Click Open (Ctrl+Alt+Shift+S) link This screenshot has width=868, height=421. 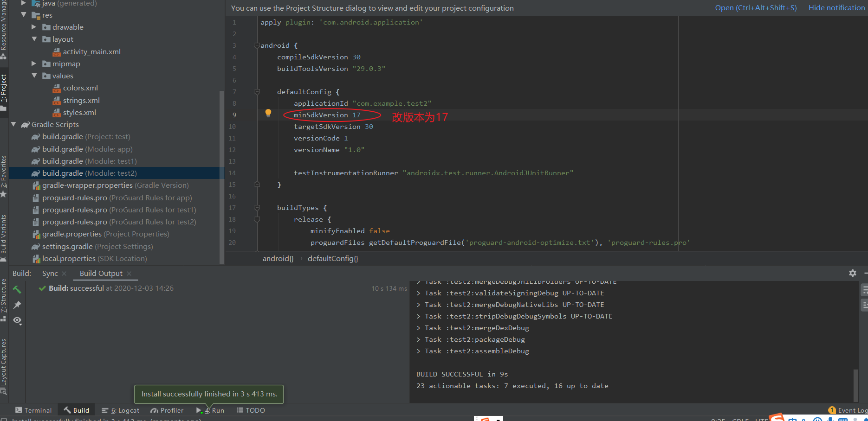tap(756, 8)
